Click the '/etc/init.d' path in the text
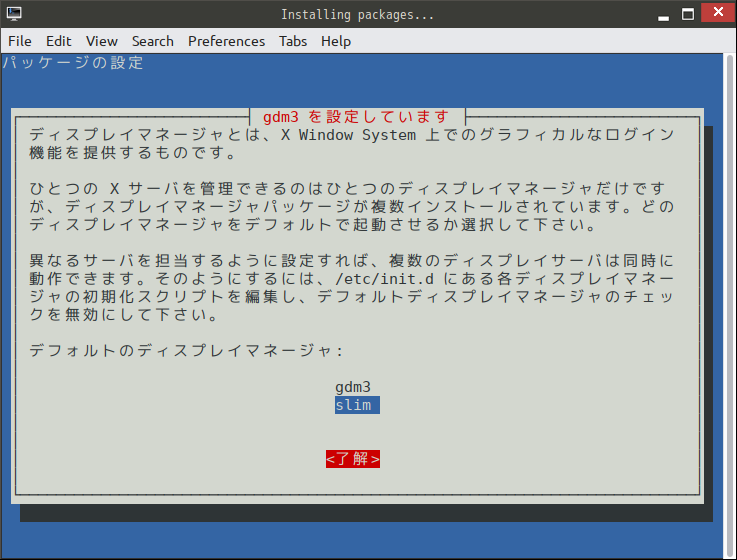 point(384,279)
